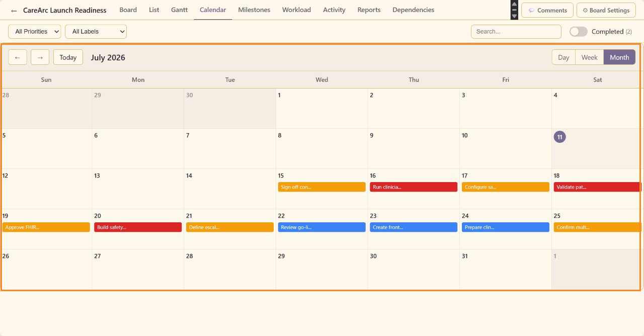
Task: Open the 'Confirm mult...' task
Action: 597,227
